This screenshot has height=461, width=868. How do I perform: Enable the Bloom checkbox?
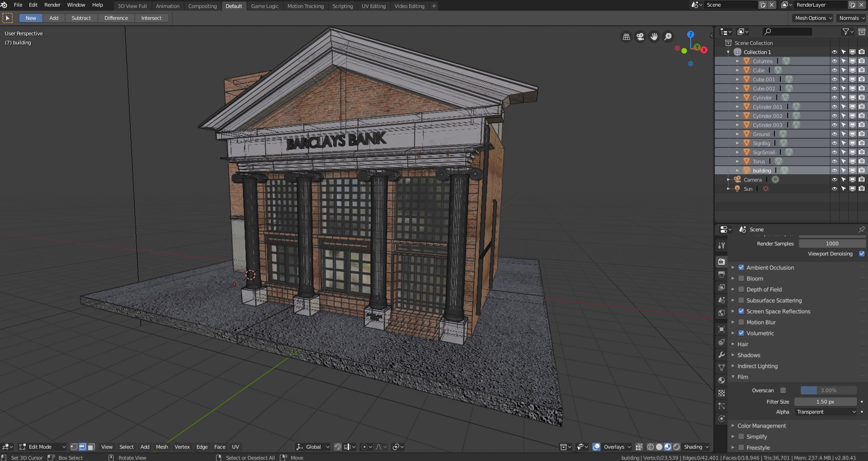(741, 278)
